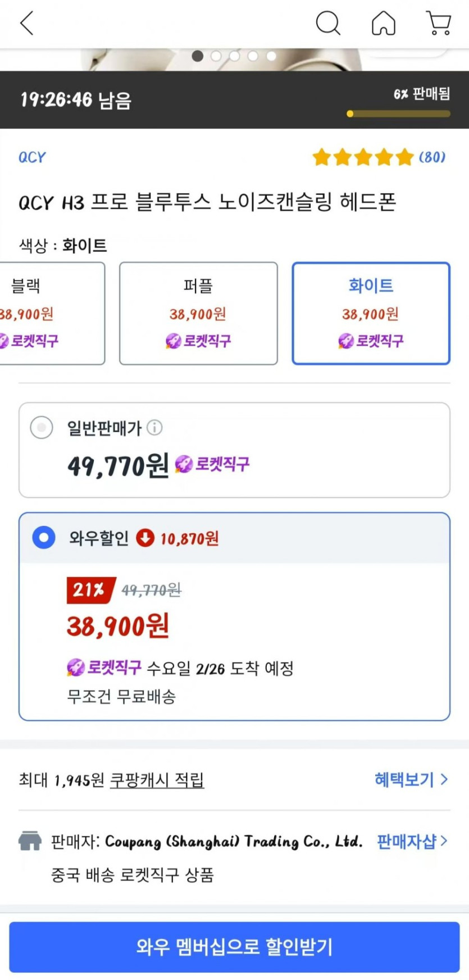Tap the back arrow icon
This screenshot has width=469, height=980.
point(27,24)
